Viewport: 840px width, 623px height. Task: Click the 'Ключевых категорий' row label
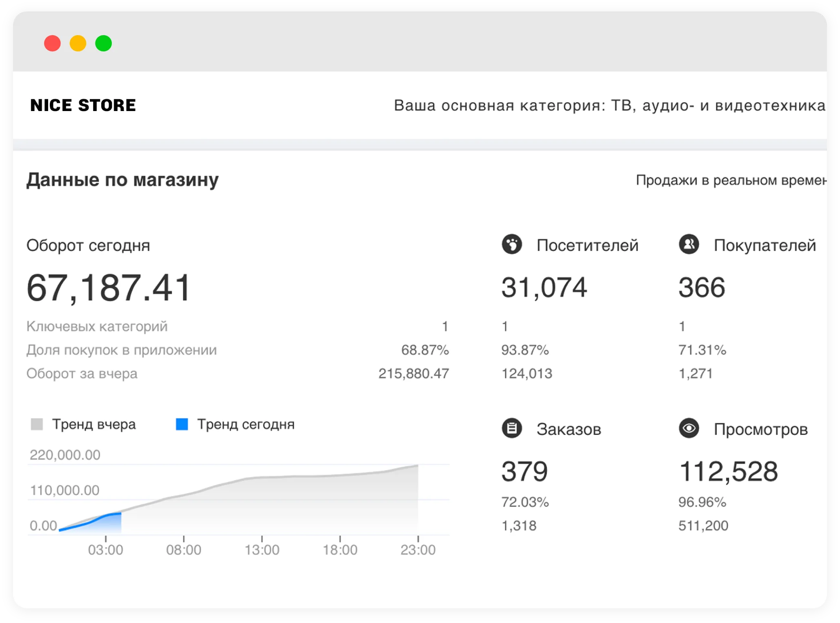coord(97,326)
